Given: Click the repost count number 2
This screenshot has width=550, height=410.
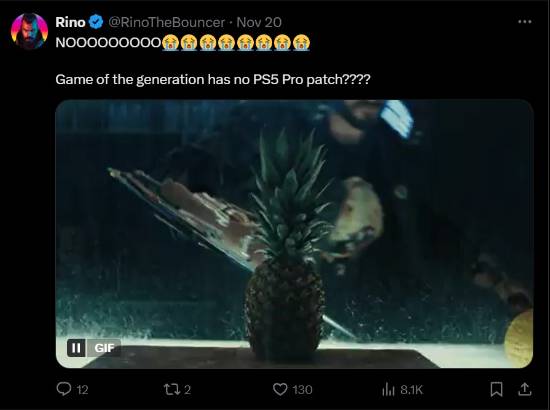Looking at the screenshot, I should [x=187, y=390].
